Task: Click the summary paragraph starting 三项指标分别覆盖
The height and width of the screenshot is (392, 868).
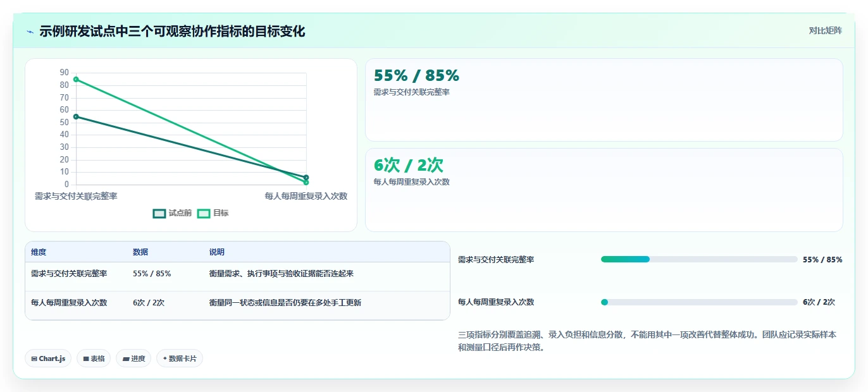Action: [647, 341]
